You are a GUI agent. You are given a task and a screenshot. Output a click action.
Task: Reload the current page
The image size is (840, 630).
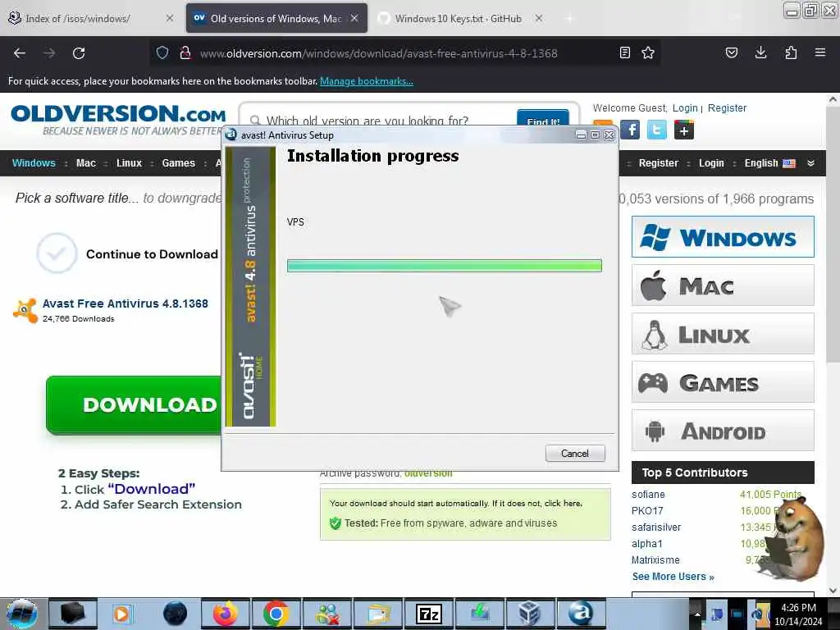(79, 53)
